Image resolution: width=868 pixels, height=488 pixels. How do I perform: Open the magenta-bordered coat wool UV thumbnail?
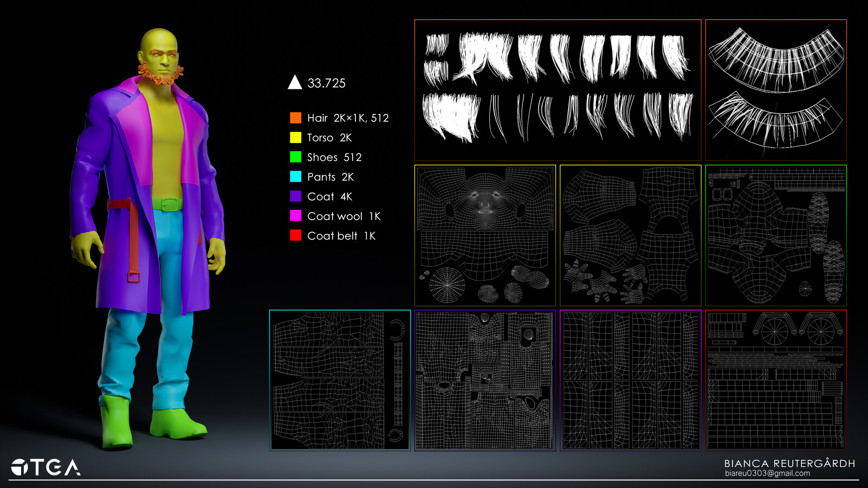(630, 380)
